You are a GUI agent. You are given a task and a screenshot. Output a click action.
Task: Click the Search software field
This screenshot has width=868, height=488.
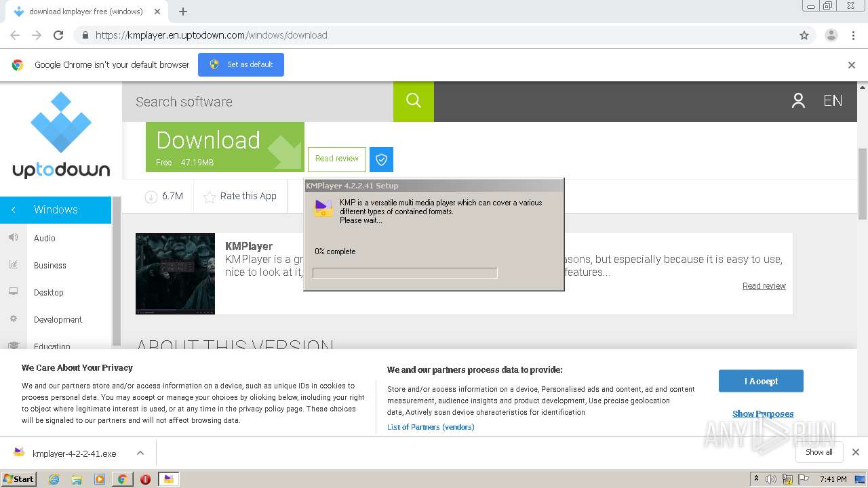(x=258, y=102)
